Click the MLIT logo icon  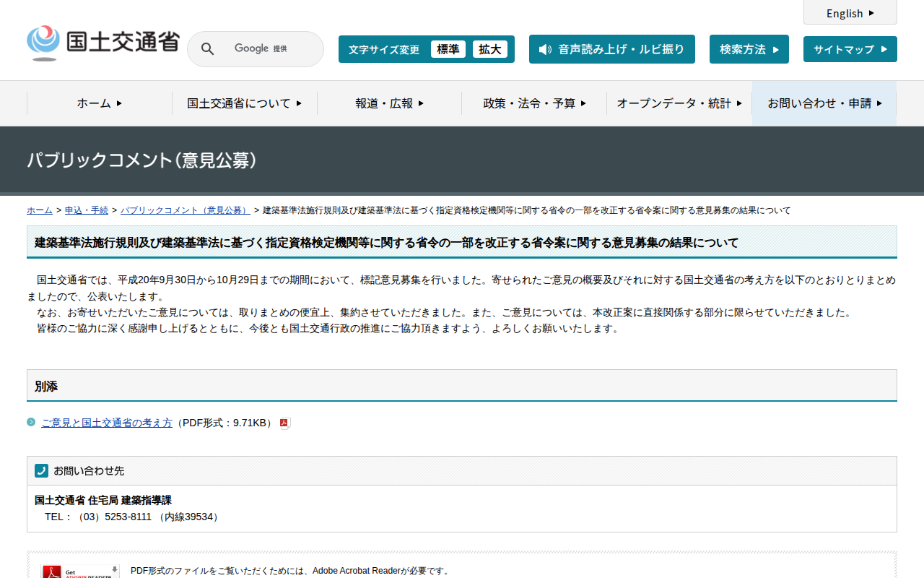click(x=43, y=43)
